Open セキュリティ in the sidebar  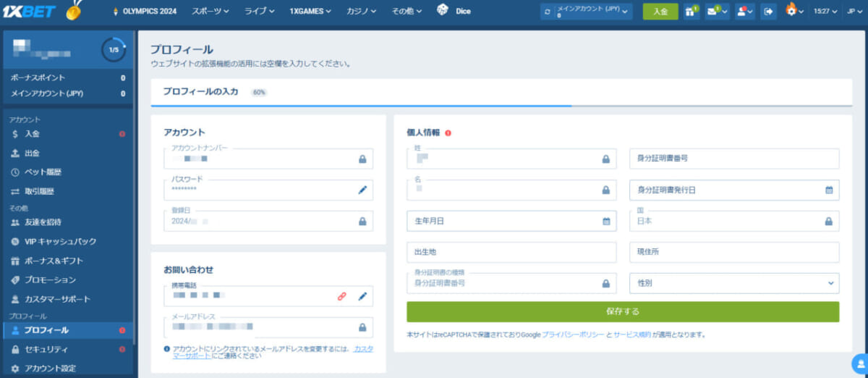tap(68, 349)
